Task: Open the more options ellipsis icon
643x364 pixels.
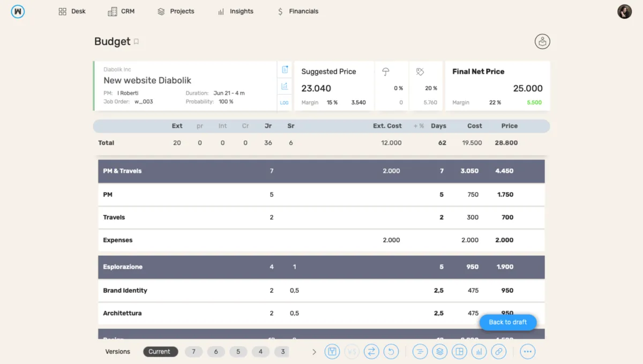Action: (x=528, y=352)
